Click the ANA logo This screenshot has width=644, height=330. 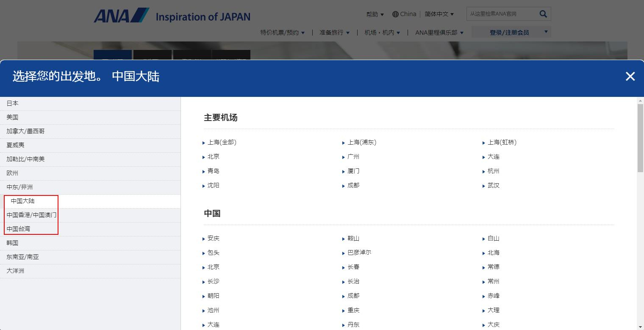point(121,15)
